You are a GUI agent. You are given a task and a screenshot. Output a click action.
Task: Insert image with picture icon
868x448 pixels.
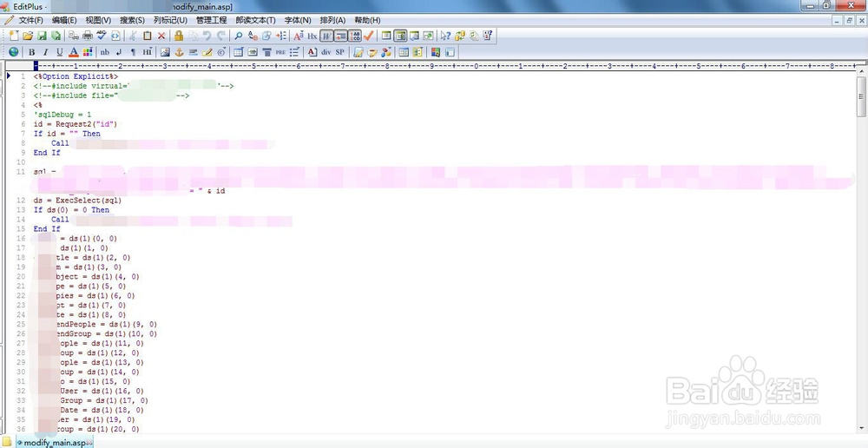pyautogui.click(x=165, y=52)
